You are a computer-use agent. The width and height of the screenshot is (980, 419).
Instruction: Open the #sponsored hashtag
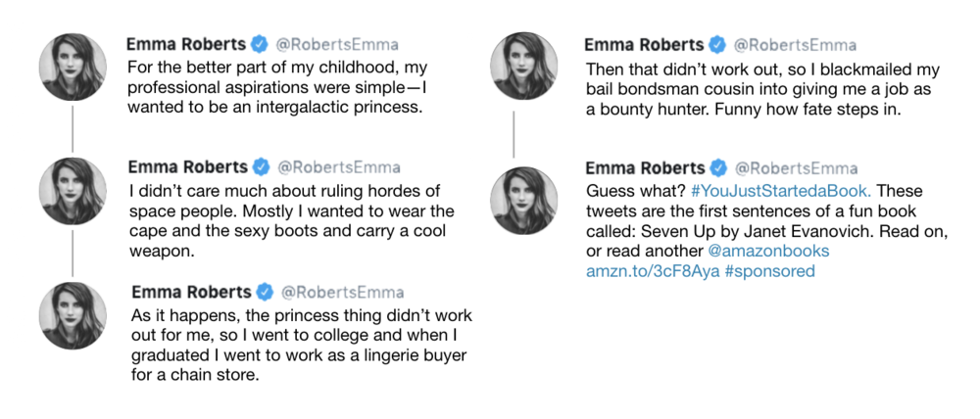tap(770, 271)
